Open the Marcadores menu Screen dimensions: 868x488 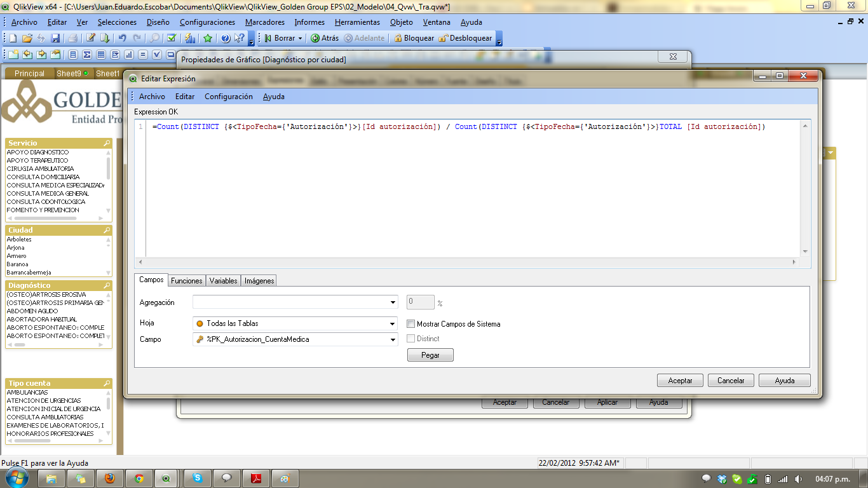pos(265,22)
